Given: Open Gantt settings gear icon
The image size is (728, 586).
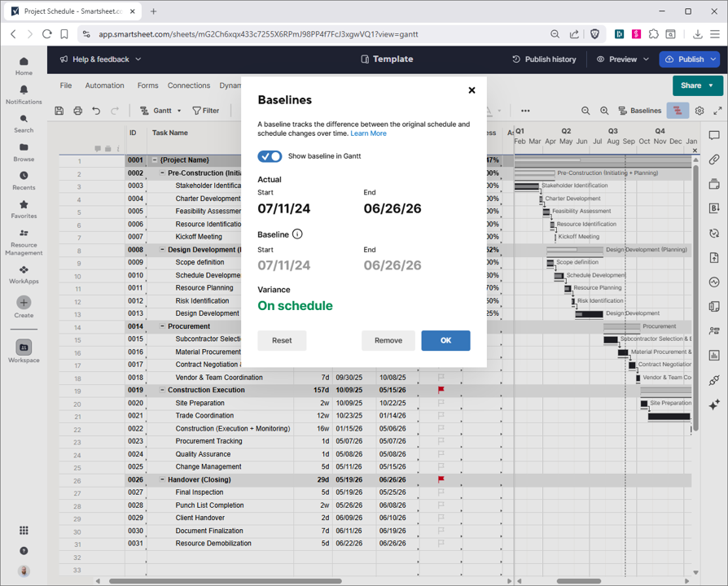Looking at the screenshot, I should tap(699, 111).
